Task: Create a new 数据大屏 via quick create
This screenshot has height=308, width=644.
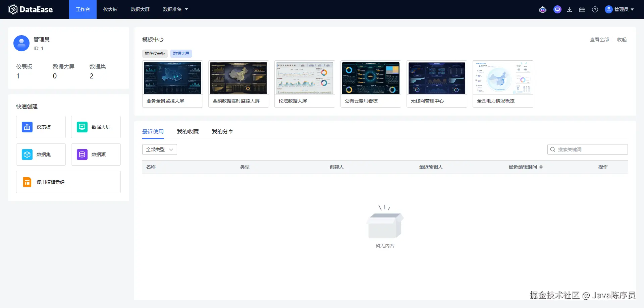Action: click(96, 127)
